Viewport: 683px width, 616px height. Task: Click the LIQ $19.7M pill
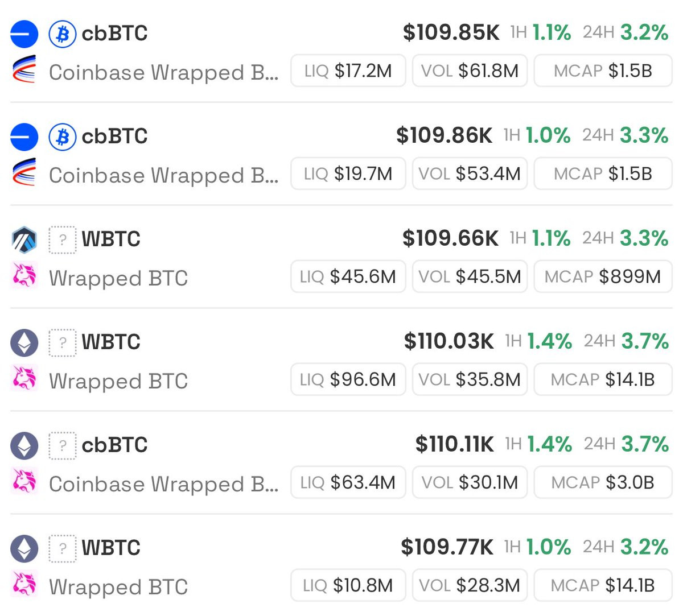[348, 174]
